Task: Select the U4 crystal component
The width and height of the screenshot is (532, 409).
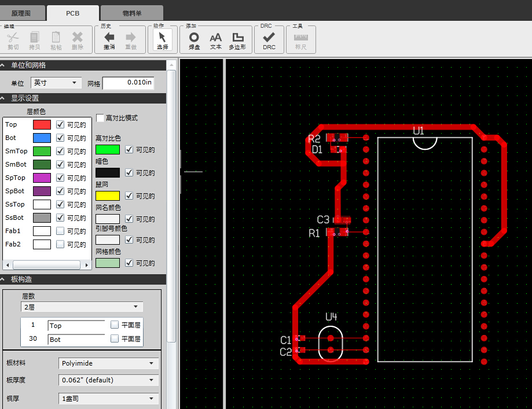Action: point(331,344)
